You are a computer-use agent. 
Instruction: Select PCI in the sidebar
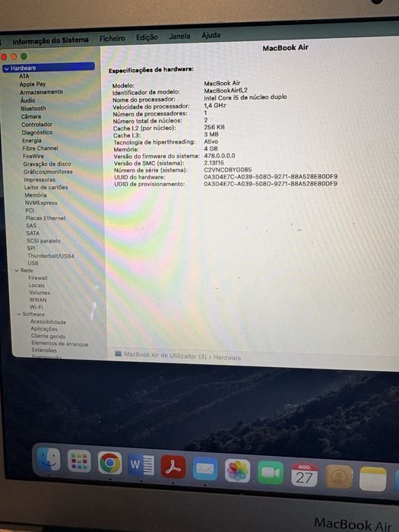pos(30,211)
